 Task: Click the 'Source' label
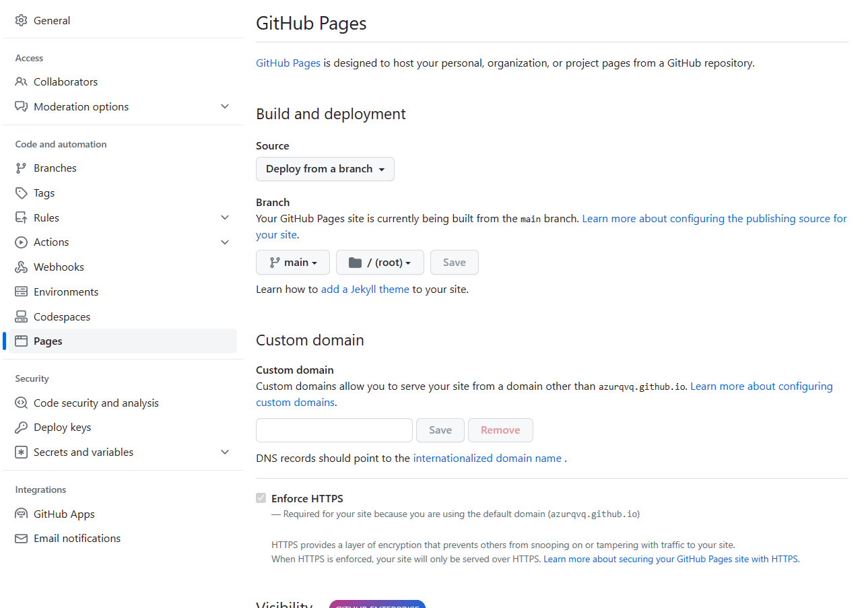click(x=273, y=146)
